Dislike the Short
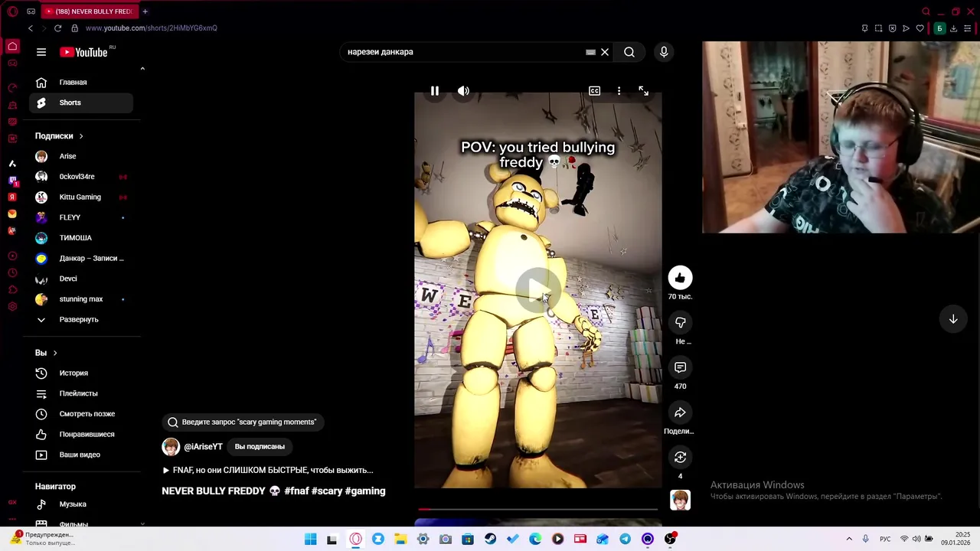Screen dimensions: 980x551 pos(680,323)
